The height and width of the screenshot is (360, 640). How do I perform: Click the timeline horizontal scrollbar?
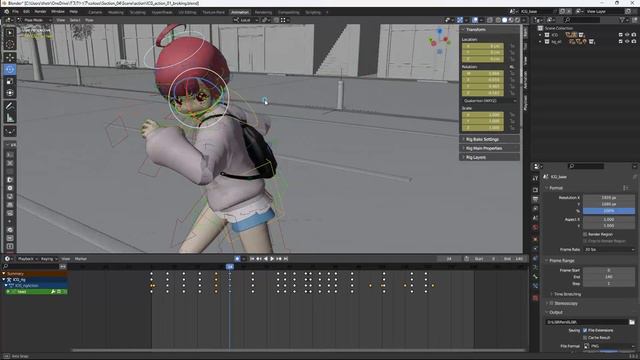pos(298,350)
